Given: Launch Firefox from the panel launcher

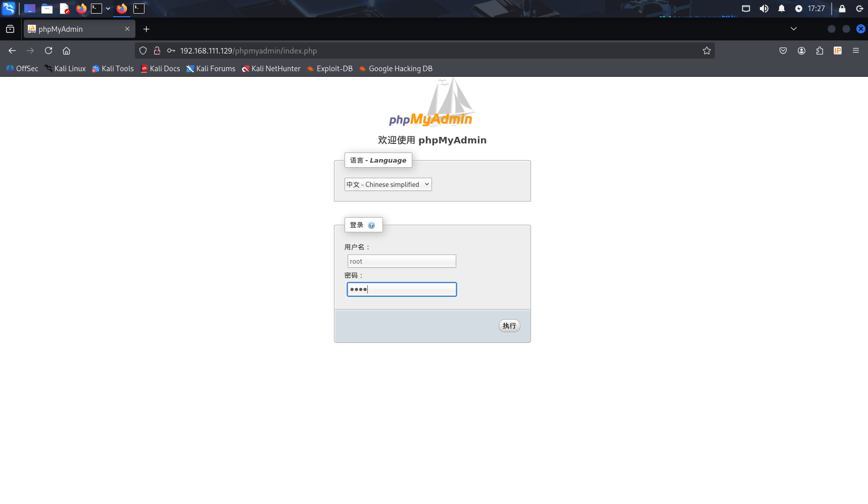Looking at the screenshot, I should pos(81,9).
